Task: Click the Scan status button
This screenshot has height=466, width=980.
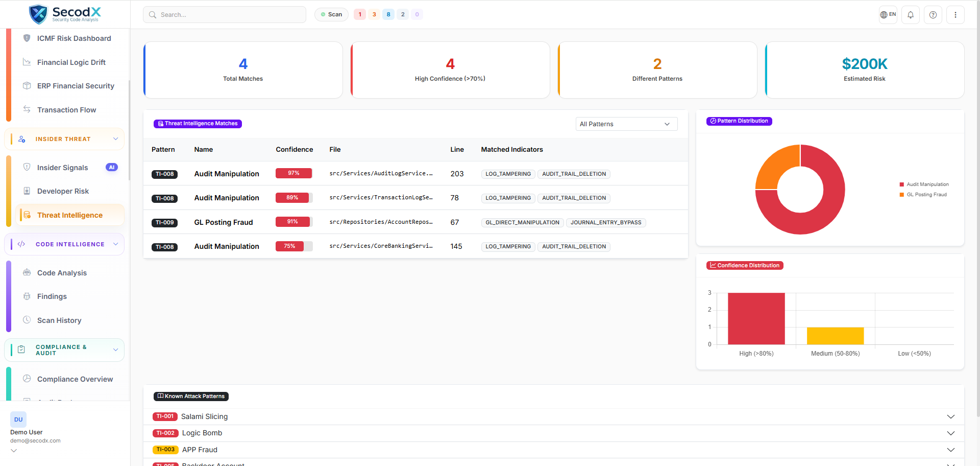Action: (x=331, y=14)
